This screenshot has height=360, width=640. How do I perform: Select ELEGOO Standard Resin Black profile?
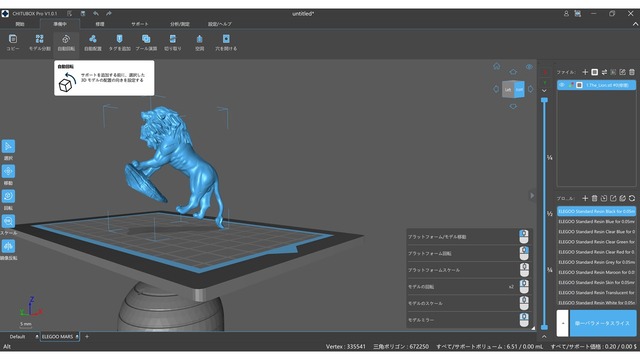coord(596,211)
